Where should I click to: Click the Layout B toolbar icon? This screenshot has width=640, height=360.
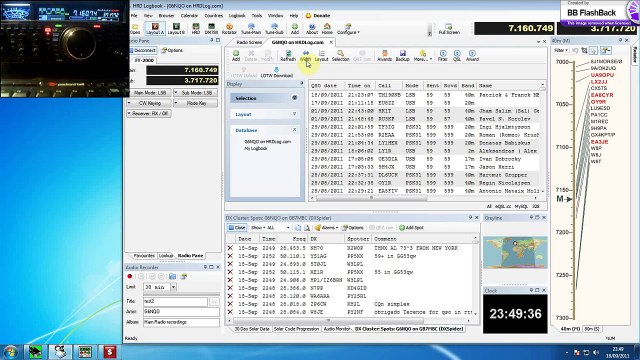[x=176, y=29]
